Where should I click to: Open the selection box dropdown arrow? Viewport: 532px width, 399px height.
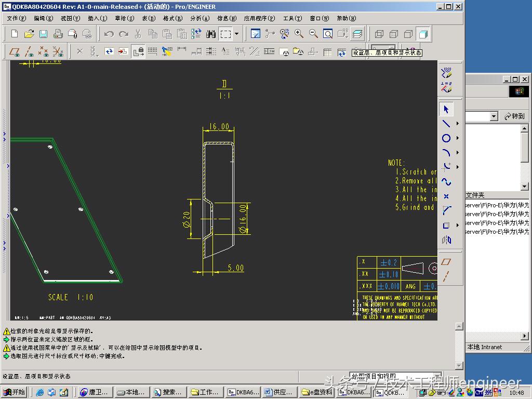pyautogui.click(x=237, y=34)
